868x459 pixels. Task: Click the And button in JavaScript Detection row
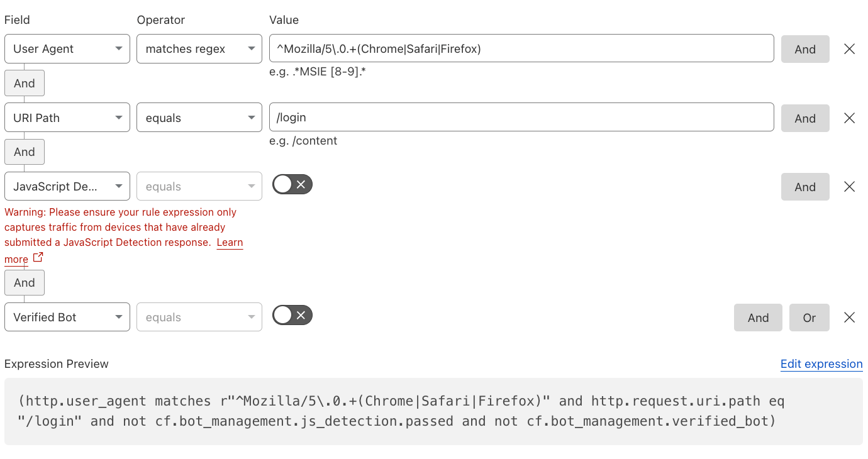pos(805,187)
